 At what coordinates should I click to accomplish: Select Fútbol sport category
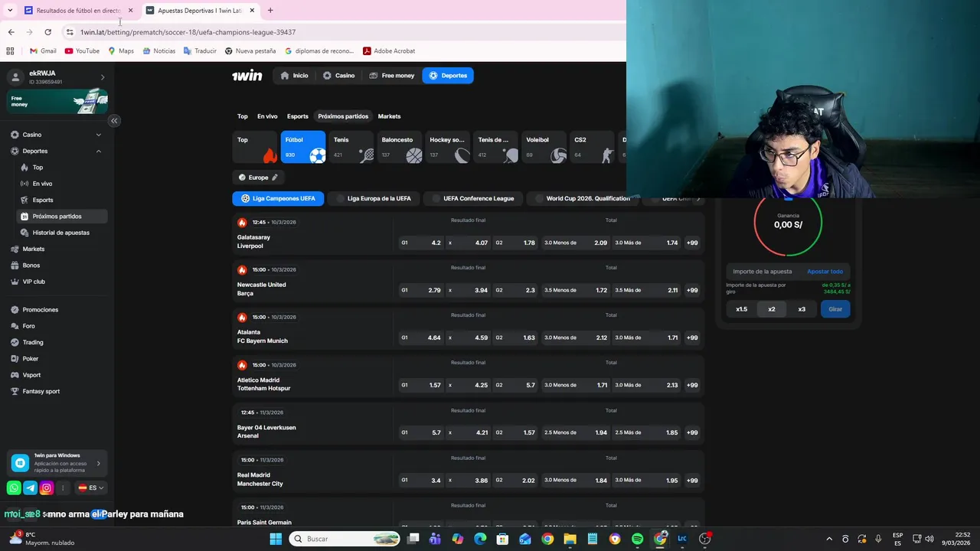pos(303,147)
